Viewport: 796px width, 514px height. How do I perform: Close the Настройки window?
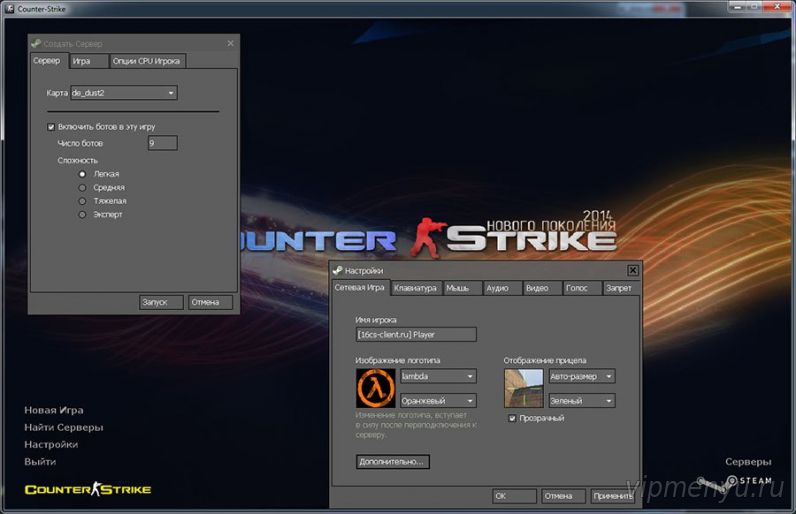(633, 270)
